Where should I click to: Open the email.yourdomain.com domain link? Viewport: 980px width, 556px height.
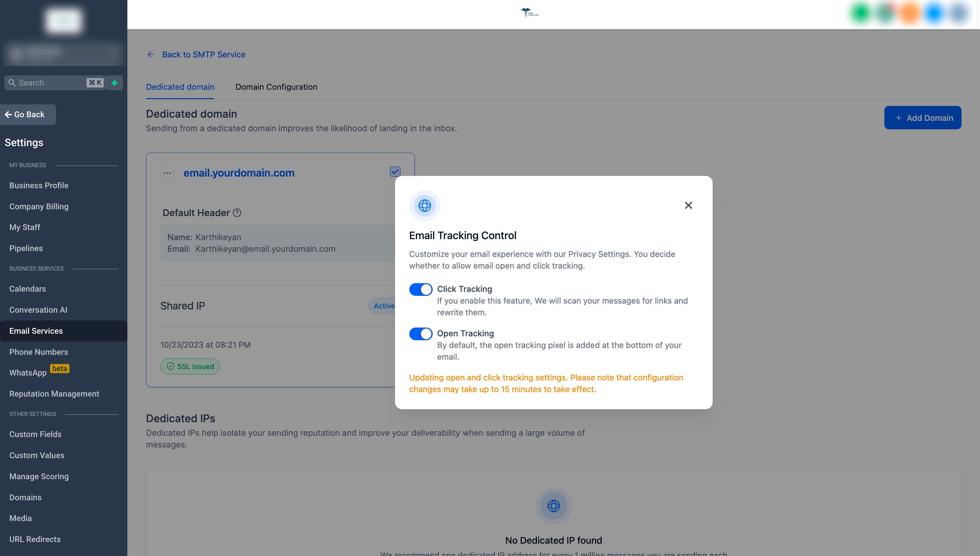[239, 173]
